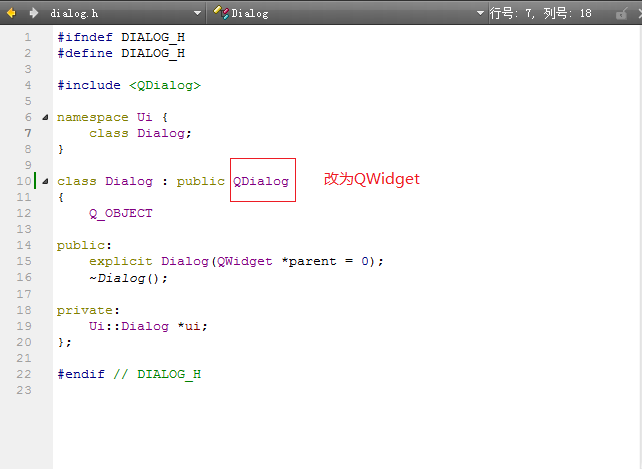
Task: Click the Q_OBJECT macro
Action: 120,213
